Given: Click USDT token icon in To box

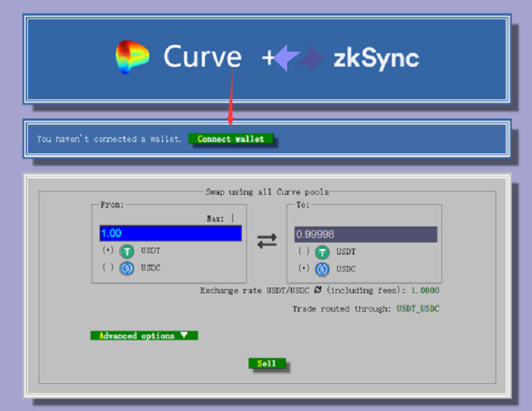Looking at the screenshot, I should pyautogui.click(x=322, y=253).
